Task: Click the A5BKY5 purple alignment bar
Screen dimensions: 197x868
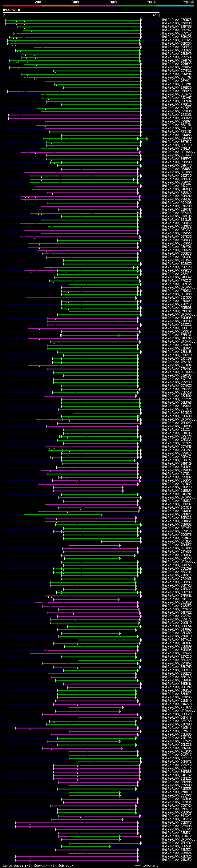Action: 74,91
